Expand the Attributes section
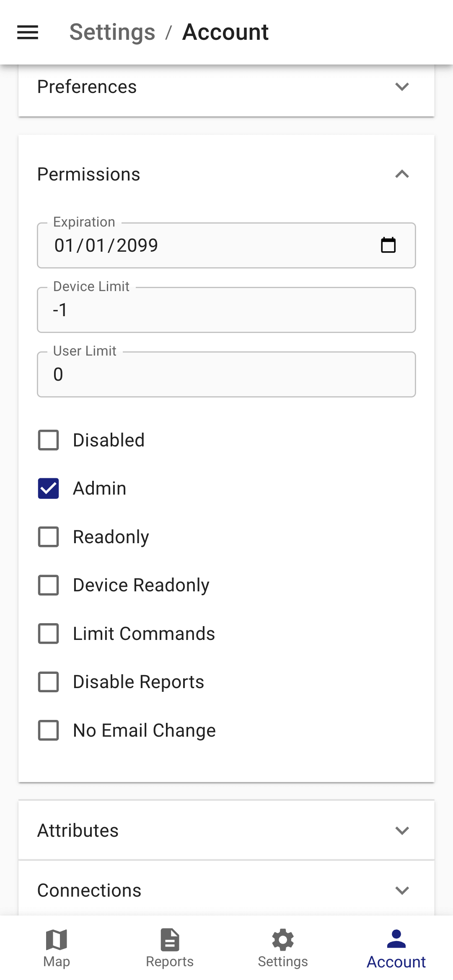 pyautogui.click(x=402, y=830)
